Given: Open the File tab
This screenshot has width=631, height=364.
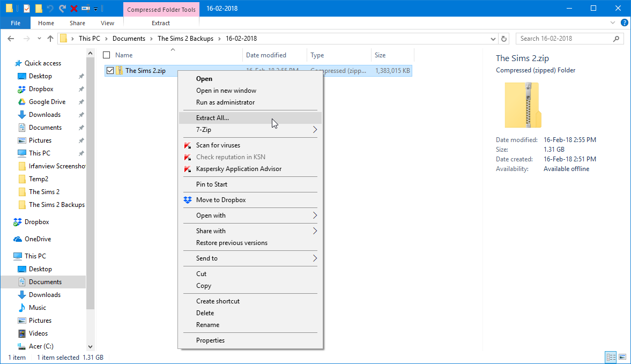Looking at the screenshot, I should point(16,23).
